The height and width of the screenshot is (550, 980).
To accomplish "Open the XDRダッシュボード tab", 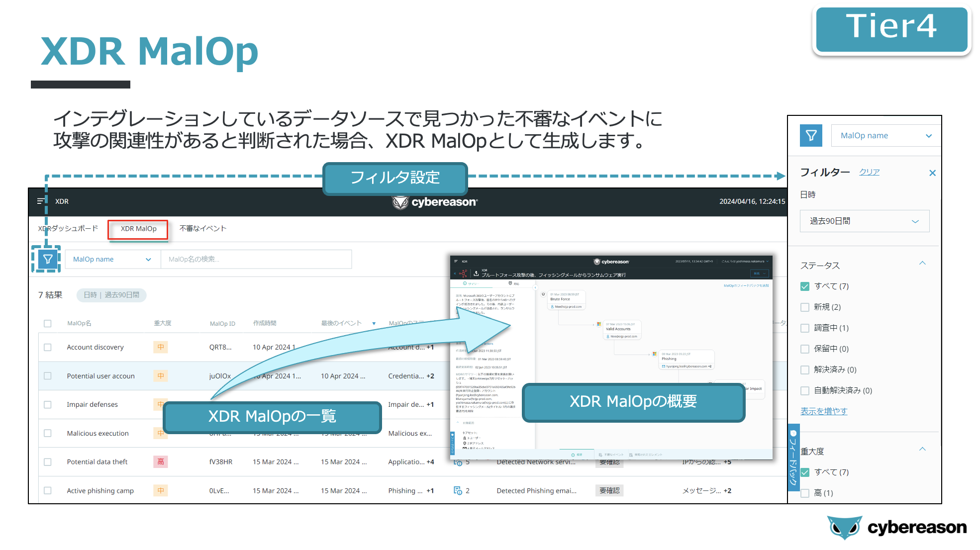I will click(x=68, y=229).
